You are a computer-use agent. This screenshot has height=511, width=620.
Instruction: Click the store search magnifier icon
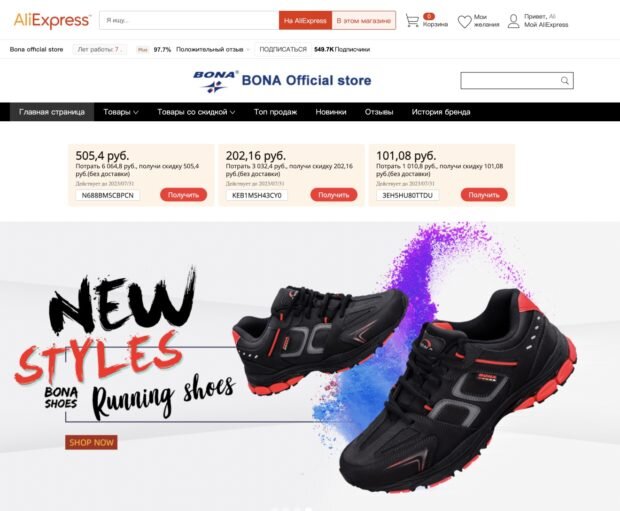(x=565, y=81)
